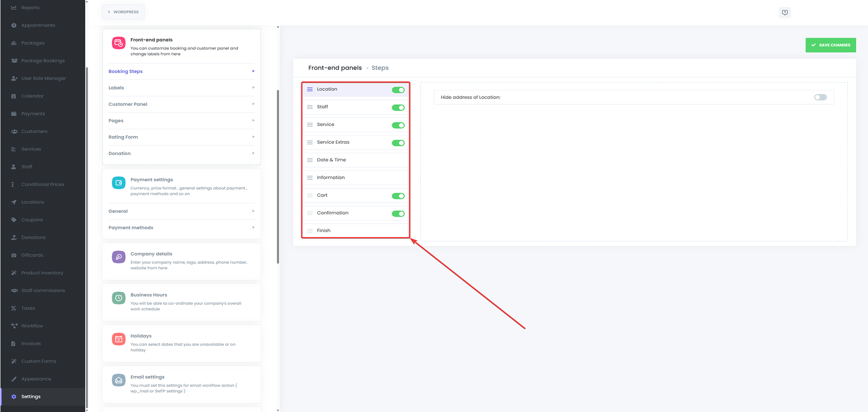Click the Holidays calendar icon
This screenshot has width=868, height=412.
coord(118,339)
